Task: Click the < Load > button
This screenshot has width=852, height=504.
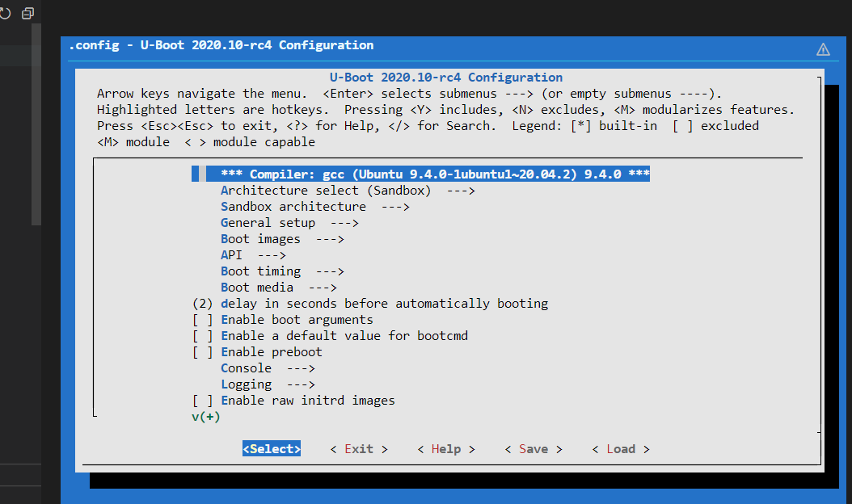Action: [x=621, y=449]
